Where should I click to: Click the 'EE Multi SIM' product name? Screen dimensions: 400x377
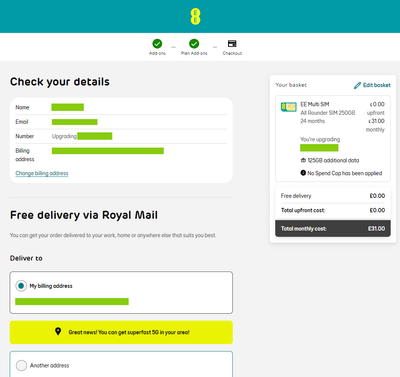click(315, 104)
